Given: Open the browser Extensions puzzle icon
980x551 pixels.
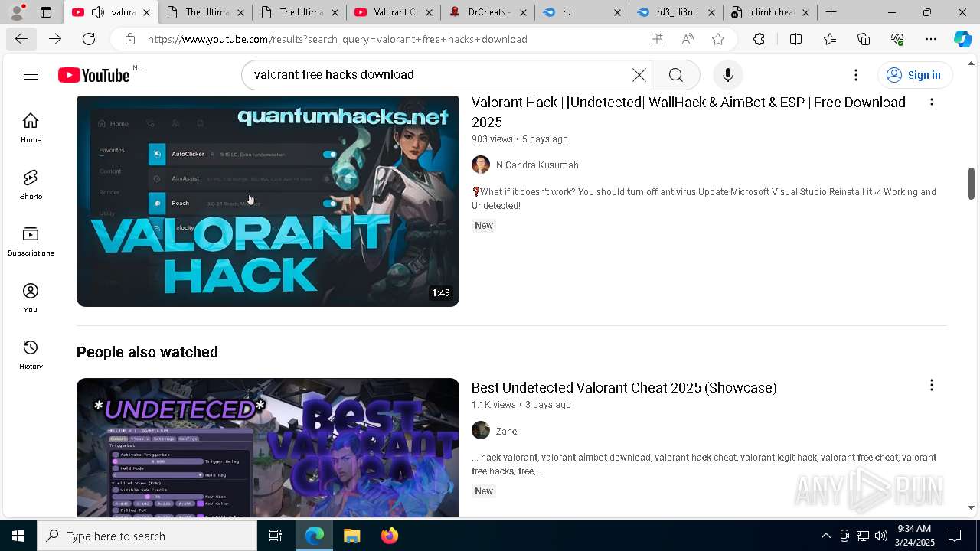Looking at the screenshot, I should pyautogui.click(x=759, y=39).
